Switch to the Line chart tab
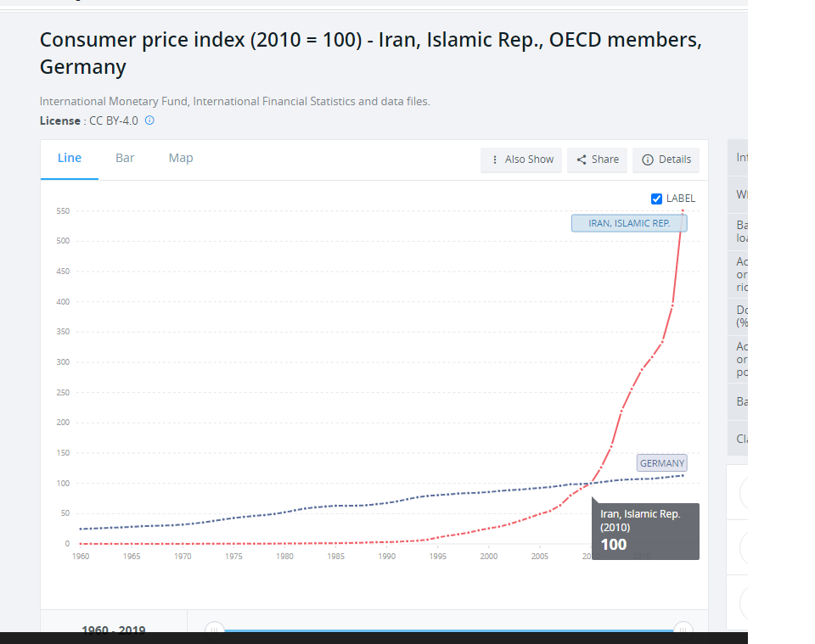This screenshot has width=815, height=644. [70, 158]
